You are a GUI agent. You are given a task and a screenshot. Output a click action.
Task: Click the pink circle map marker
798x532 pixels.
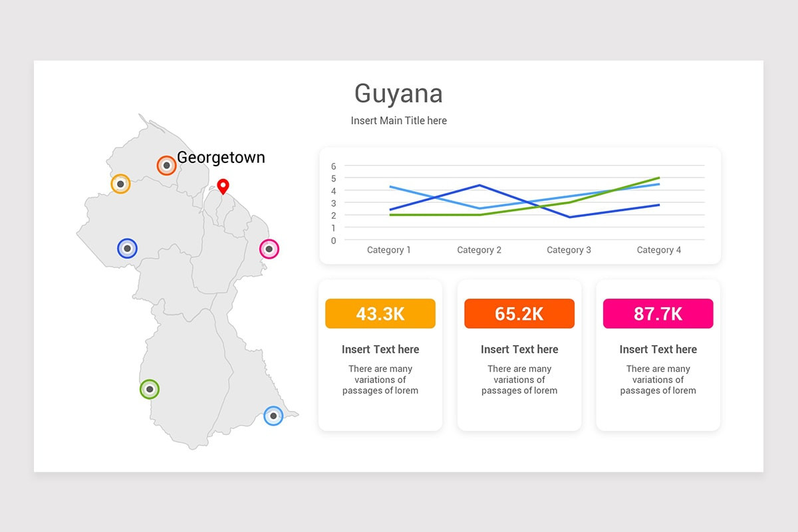pyautogui.click(x=269, y=249)
